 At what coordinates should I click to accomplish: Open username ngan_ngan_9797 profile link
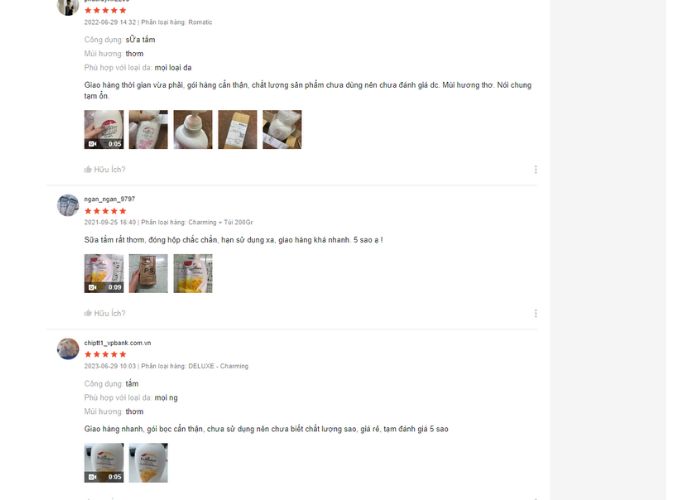tap(109, 199)
